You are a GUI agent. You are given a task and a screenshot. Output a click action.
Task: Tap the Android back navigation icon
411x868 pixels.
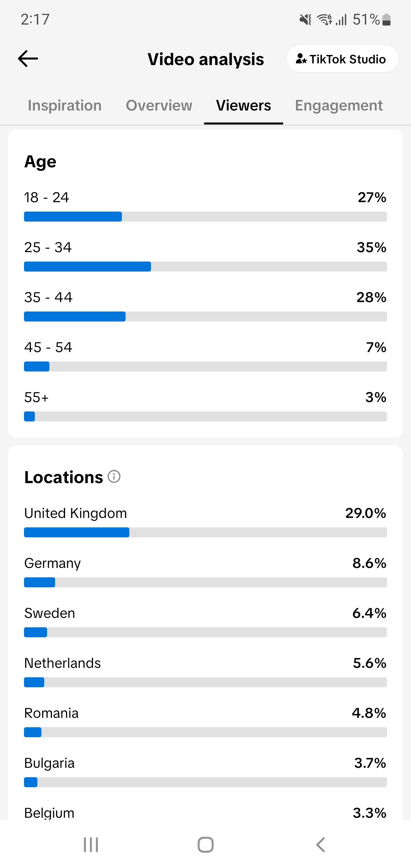coord(321,844)
